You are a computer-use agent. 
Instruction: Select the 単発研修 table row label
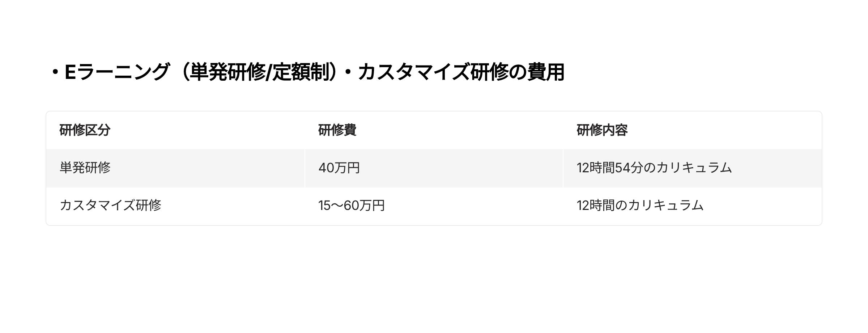pyautogui.click(x=85, y=168)
